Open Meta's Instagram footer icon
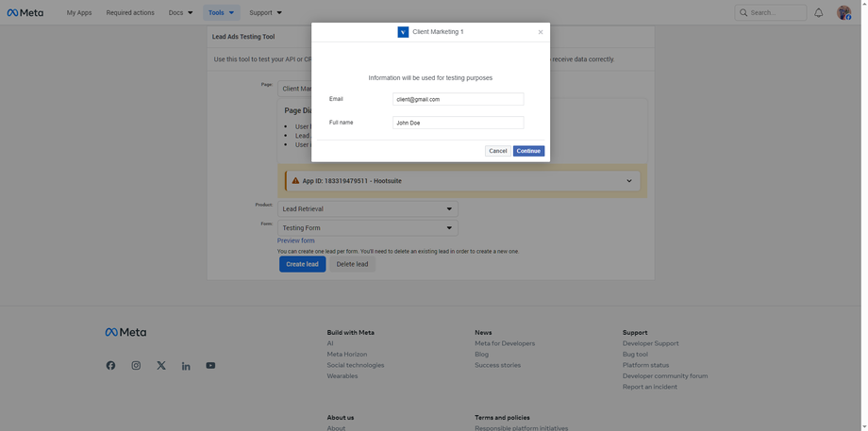Image resolution: width=868 pixels, height=431 pixels. [x=136, y=366]
